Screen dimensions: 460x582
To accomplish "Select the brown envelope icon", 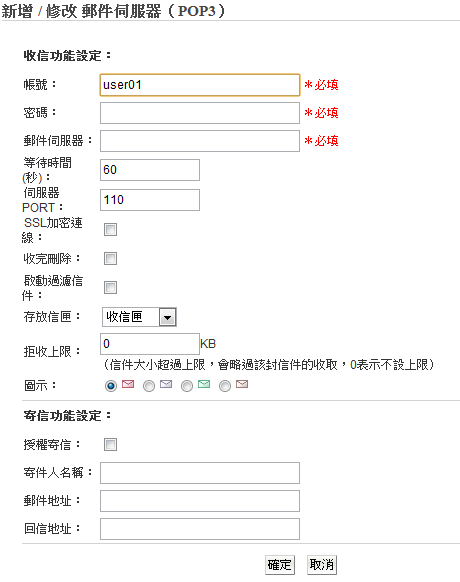I will (x=242, y=384).
